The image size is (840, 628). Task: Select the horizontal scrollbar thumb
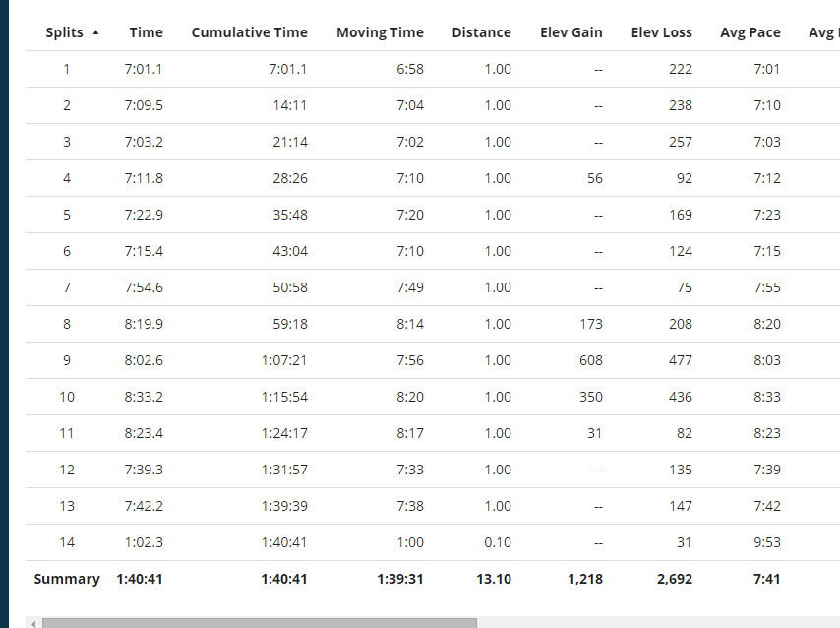tap(260, 623)
